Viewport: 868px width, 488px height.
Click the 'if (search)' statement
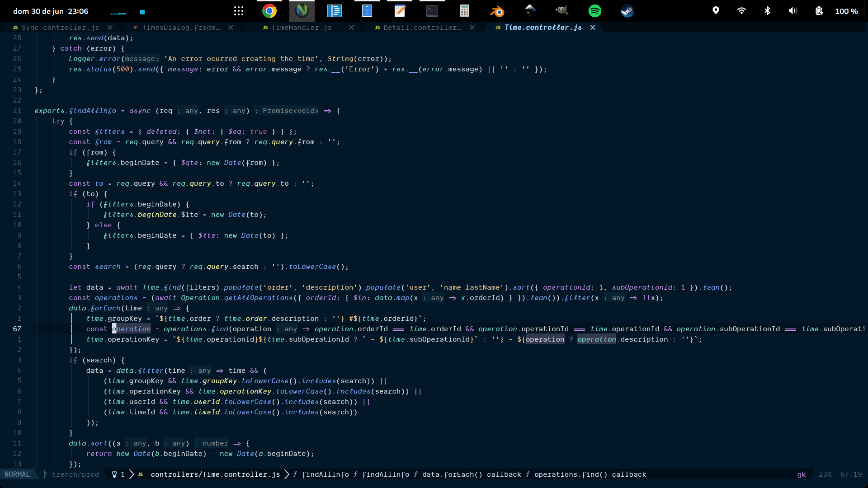pyautogui.click(x=96, y=360)
